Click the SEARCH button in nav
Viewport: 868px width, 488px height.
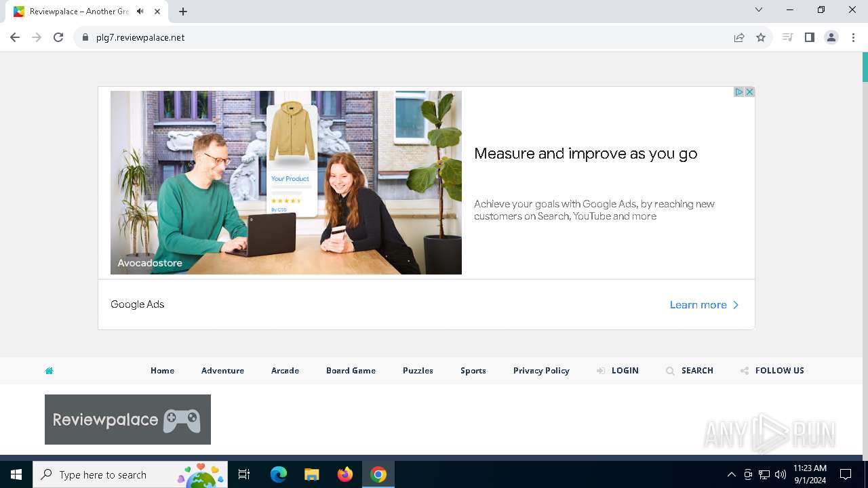(690, 371)
